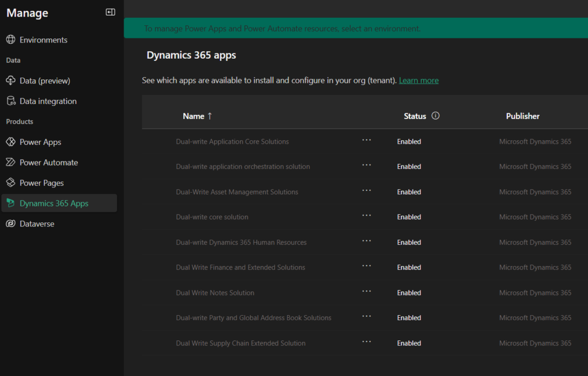The height and width of the screenshot is (376, 588).
Task: Click the Power Apps diamond icon
Action: coord(10,141)
